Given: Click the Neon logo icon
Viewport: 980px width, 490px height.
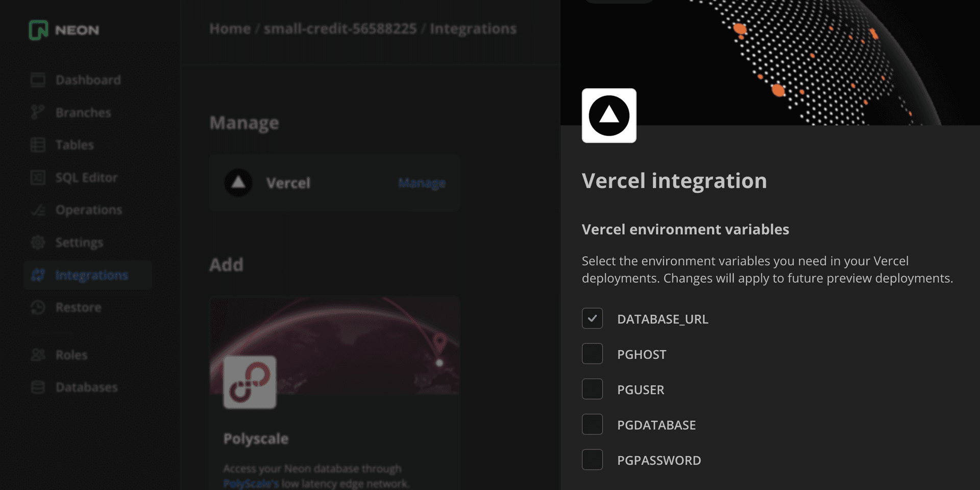Looking at the screenshot, I should (x=38, y=30).
